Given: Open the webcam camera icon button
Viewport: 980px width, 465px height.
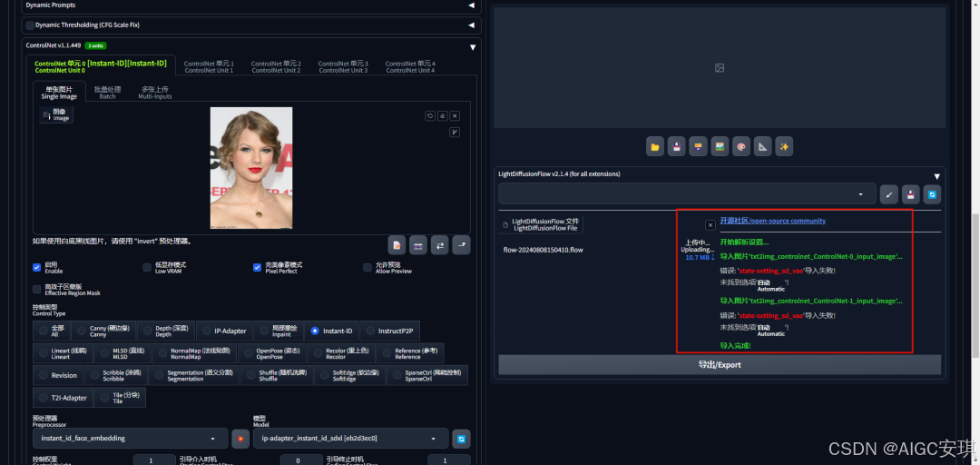Looking at the screenshot, I should (x=418, y=245).
